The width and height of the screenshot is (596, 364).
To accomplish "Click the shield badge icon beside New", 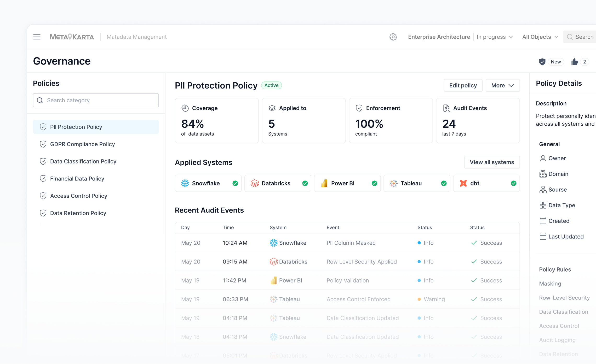I will tap(542, 62).
